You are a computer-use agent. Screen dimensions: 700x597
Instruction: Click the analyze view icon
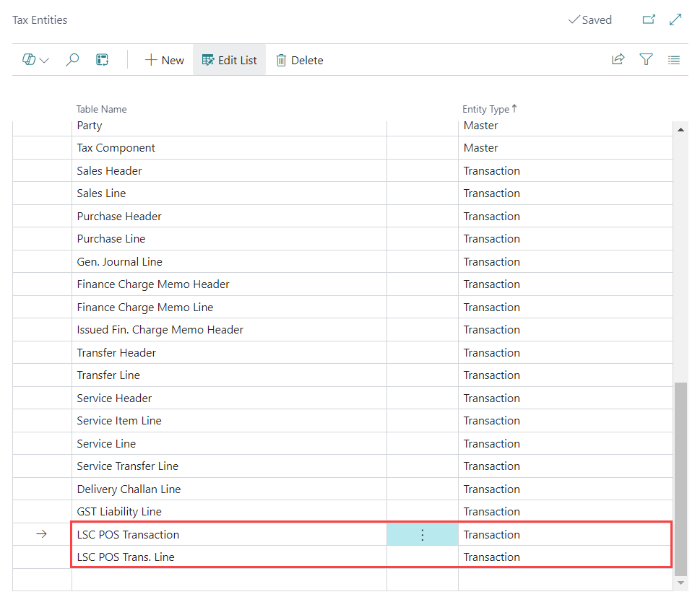[x=102, y=61]
